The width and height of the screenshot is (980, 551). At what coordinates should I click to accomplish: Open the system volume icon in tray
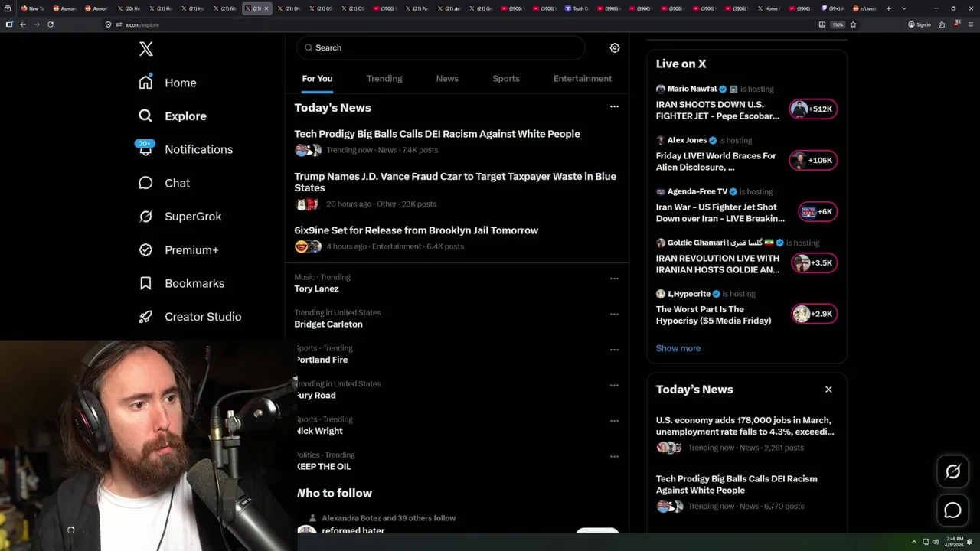coord(935,542)
